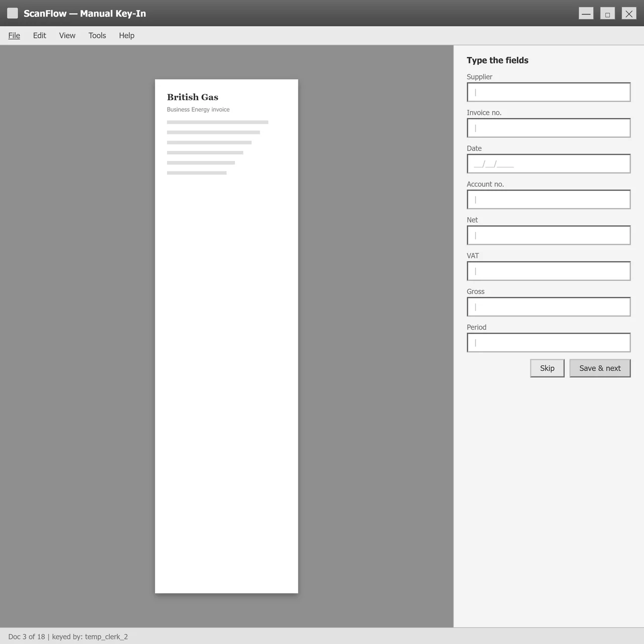The height and width of the screenshot is (644, 644).
Task: Open the View menu
Action: pyautogui.click(x=67, y=35)
